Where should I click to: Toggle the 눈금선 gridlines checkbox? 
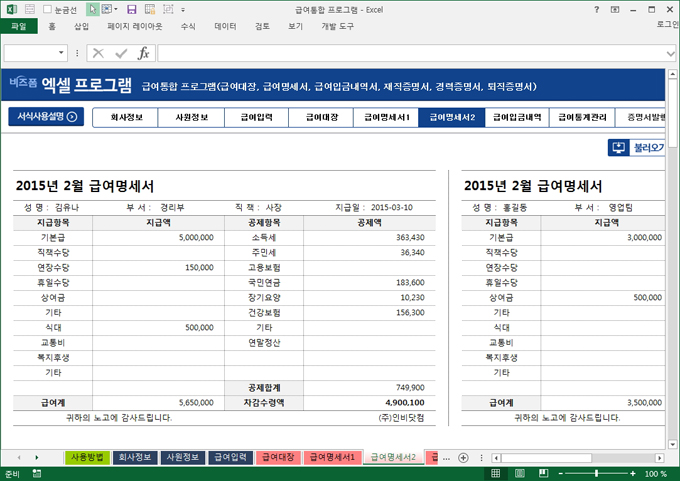pos(47,9)
